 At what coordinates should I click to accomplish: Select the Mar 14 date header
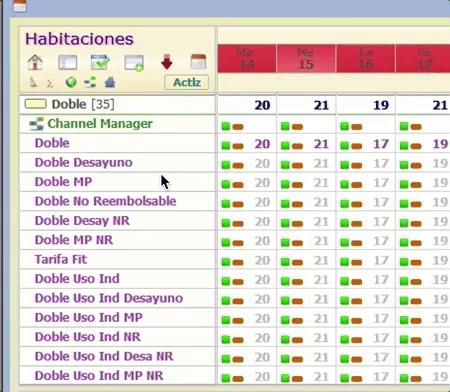(247, 59)
